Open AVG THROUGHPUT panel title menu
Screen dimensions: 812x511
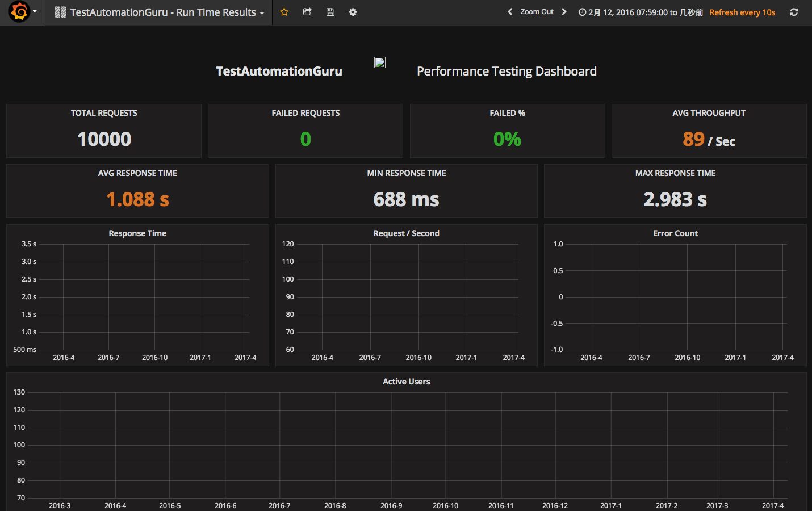click(709, 113)
